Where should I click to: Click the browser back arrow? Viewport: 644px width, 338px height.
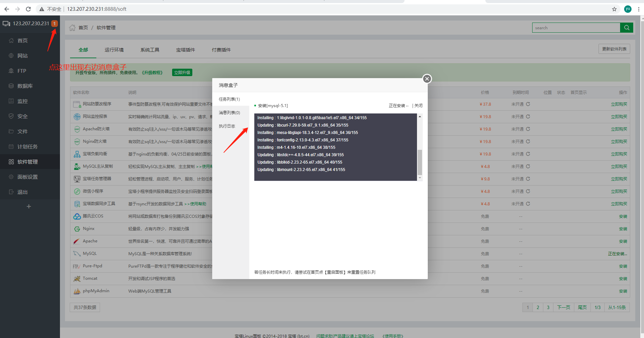click(x=7, y=9)
